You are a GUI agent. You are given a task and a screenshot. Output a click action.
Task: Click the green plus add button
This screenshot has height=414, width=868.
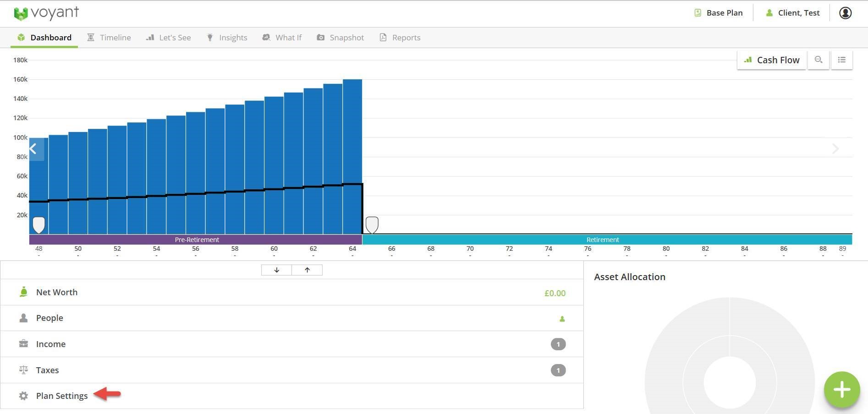pos(842,390)
